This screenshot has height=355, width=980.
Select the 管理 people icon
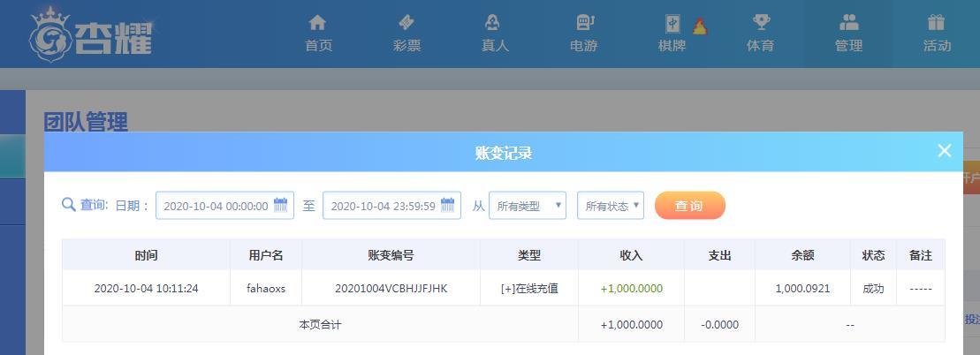(848, 23)
